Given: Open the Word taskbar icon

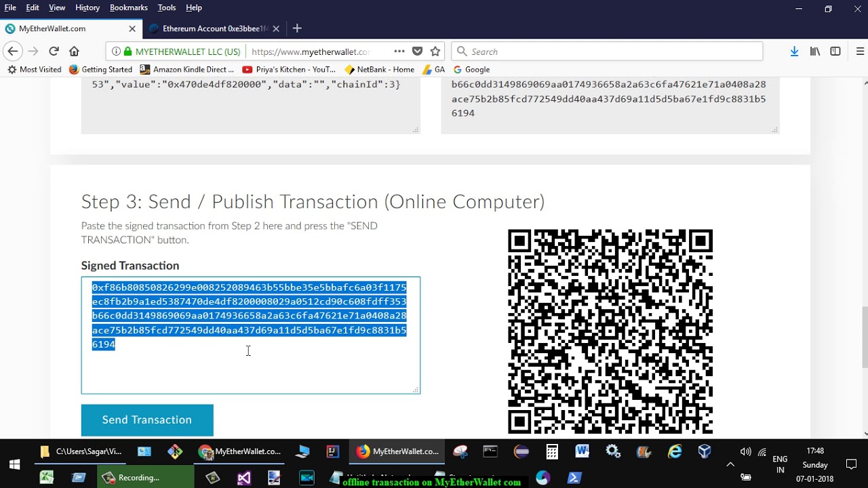Looking at the screenshot, I should [x=583, y=451].
